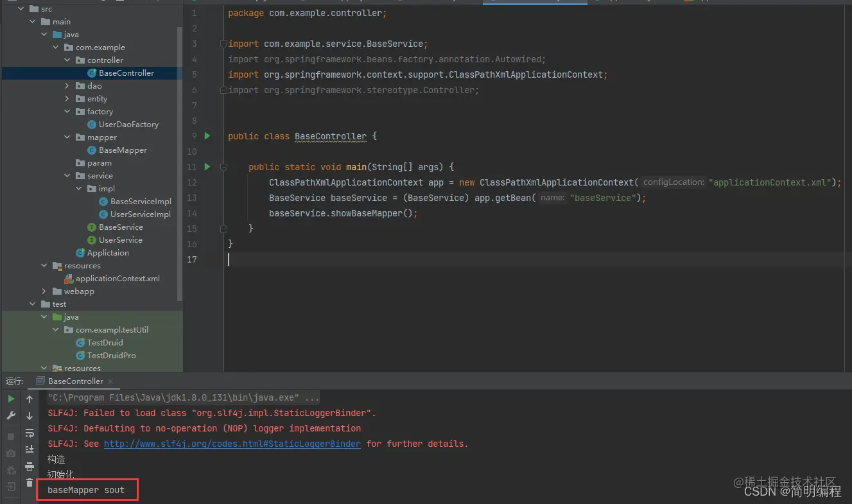Image resolution: width=852 pixels, height=504 pixels.
Task: Open applicationContext.xml file
Action: coord(117,279)
